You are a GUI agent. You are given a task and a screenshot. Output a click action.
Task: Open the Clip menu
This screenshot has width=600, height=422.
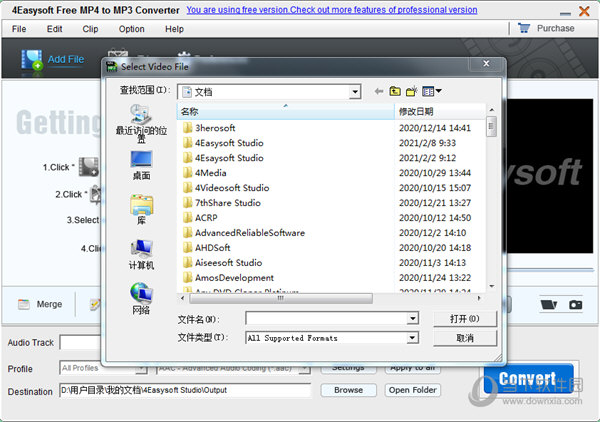click(x=90, y=29)
